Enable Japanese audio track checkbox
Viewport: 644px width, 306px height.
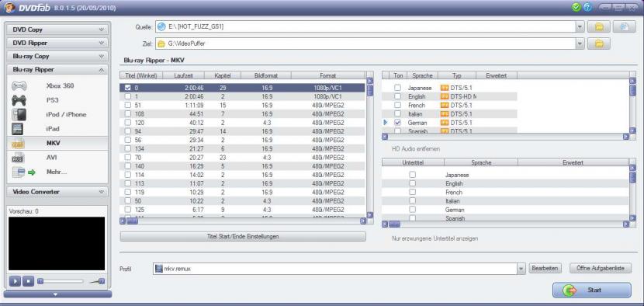[397, 88]
